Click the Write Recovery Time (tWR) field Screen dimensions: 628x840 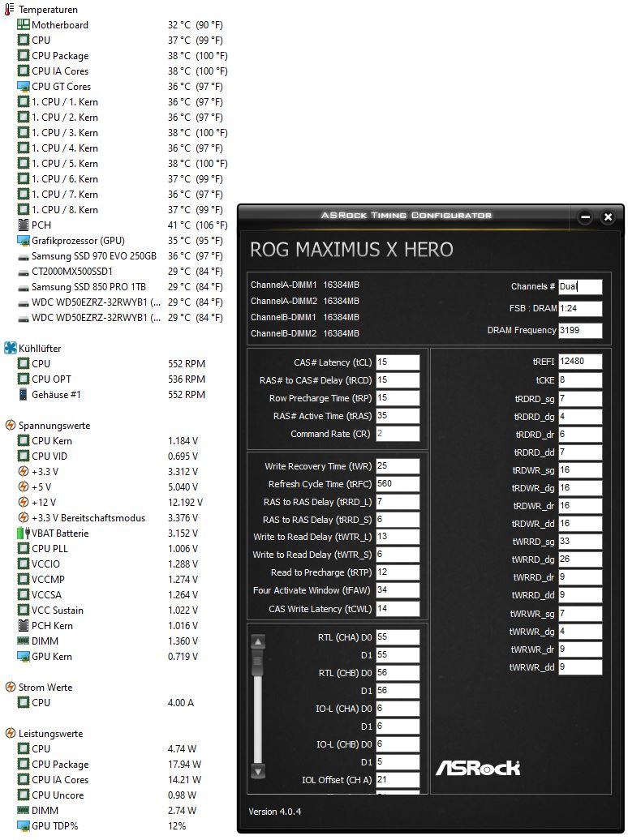[398, 466]
